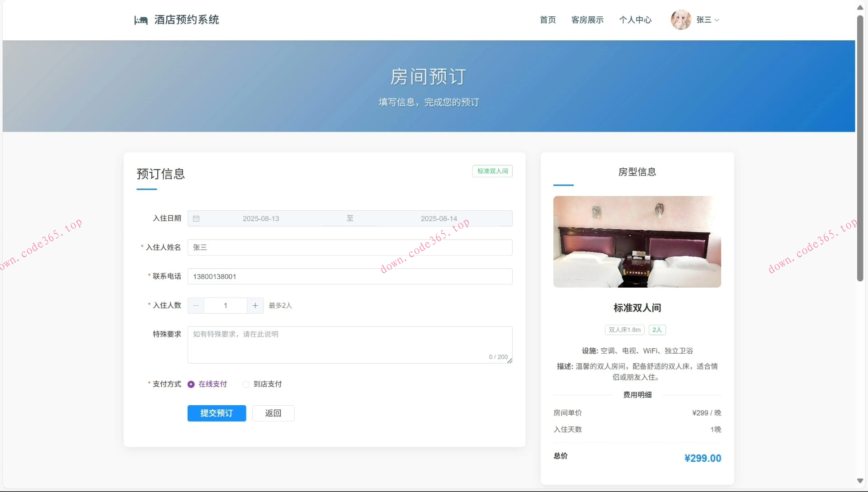Screen dimensions: 868x492
Task: Click the room photo thumbnail
Action: (x=637, y=242)
